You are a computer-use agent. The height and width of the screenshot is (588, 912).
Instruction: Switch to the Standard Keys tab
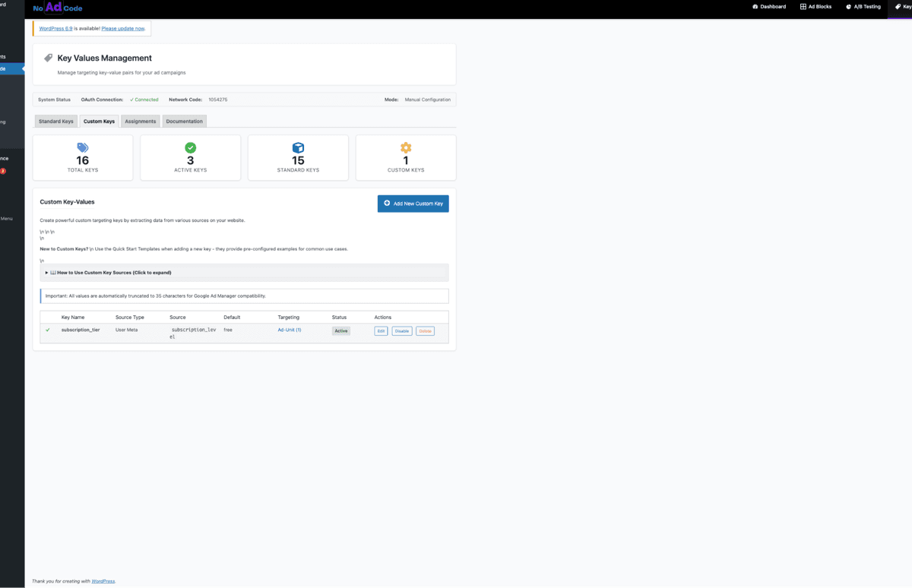click(x=55, y=120)
